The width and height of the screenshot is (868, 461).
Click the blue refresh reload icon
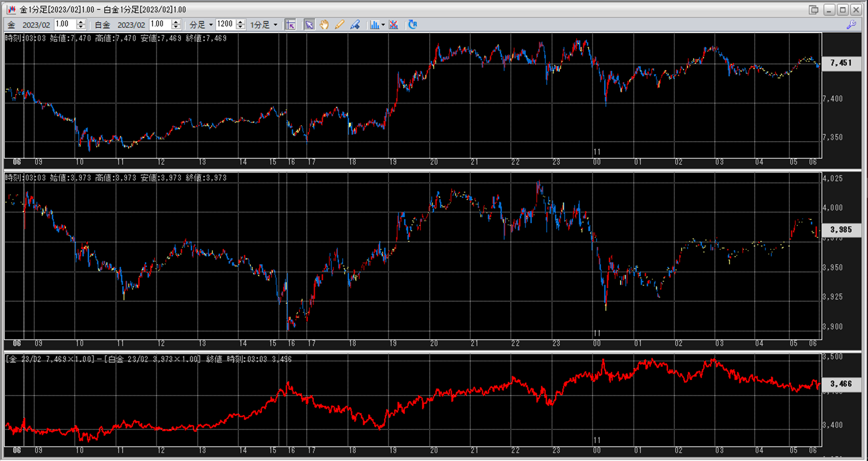click(412, 25)
